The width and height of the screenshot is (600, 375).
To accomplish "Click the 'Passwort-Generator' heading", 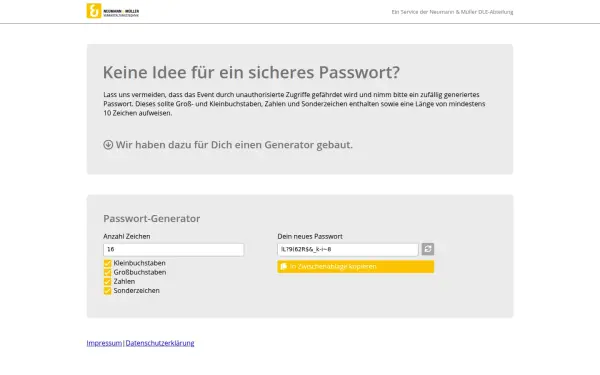I will point(152,218).
